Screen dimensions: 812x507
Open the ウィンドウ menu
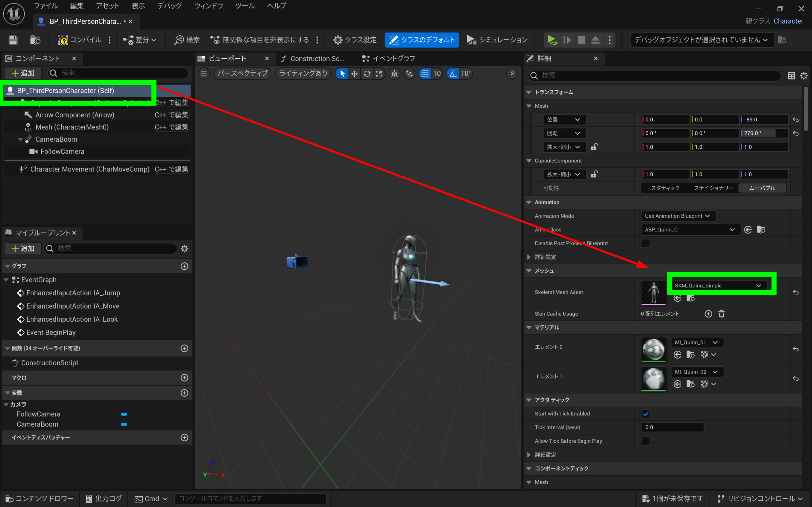[x=208, y=6]
